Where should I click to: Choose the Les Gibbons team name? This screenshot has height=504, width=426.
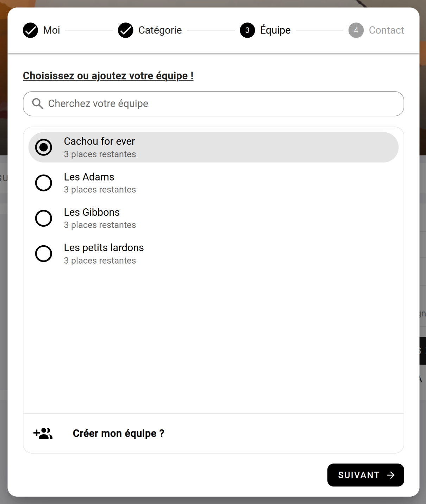[92, 212]
